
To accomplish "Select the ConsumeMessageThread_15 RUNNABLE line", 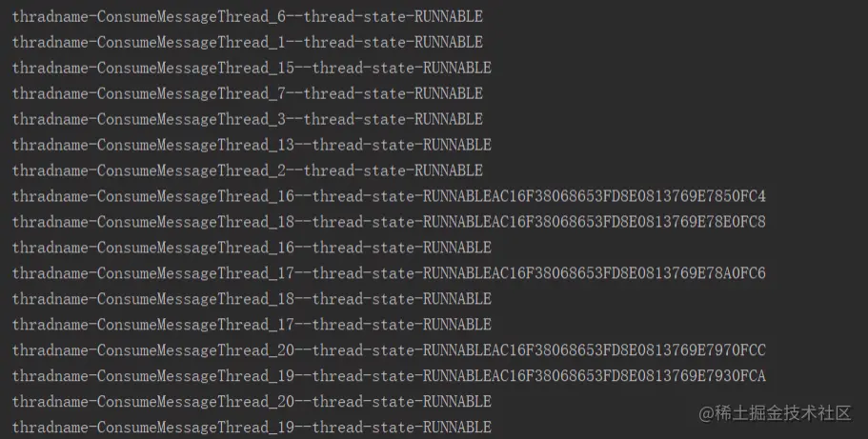I will 252,68.
